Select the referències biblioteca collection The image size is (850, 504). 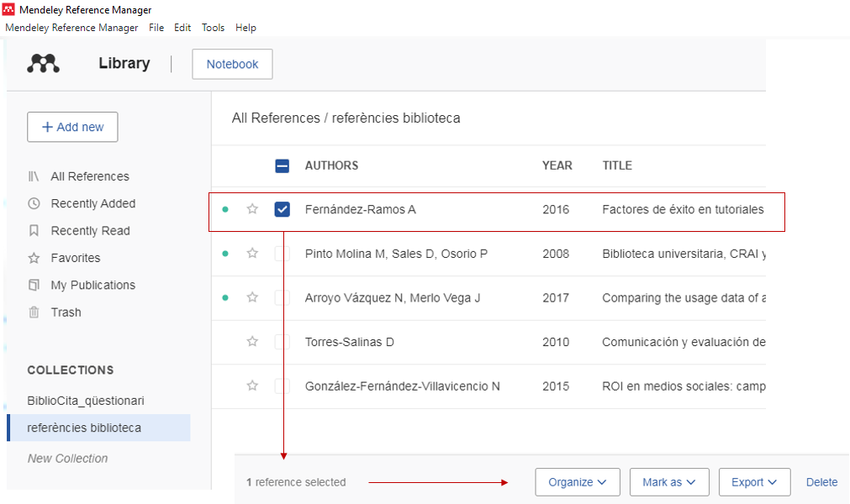[98, 428]
